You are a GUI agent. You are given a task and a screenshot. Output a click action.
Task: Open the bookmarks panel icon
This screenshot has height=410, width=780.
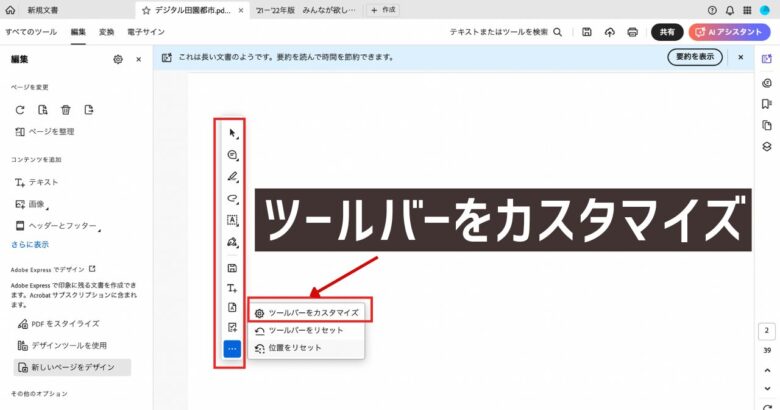[767, 103]
